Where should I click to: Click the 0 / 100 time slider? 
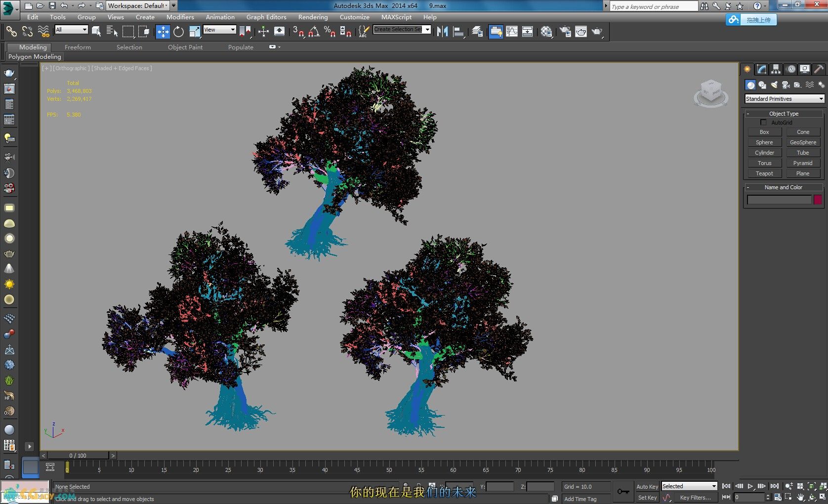pyautogui.click(x=78, y=456)
